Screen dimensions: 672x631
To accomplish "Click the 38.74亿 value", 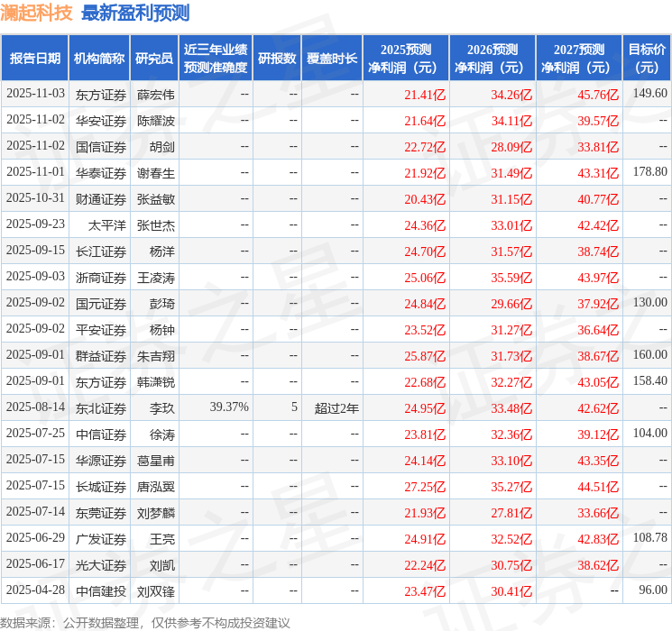I will (598, 251).
